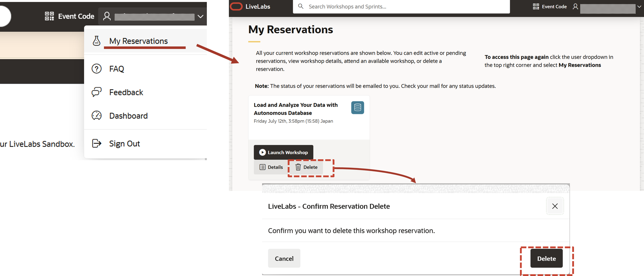Choose Dashboard from the user menu
Viewport: 644px width, 276px height.
point(128,116)
